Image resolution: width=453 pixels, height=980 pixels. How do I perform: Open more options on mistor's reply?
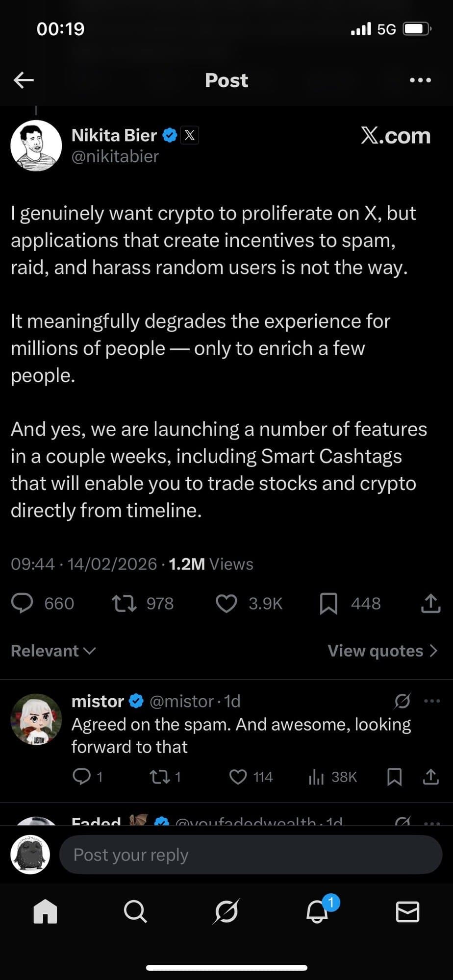(x=431, y=701)
